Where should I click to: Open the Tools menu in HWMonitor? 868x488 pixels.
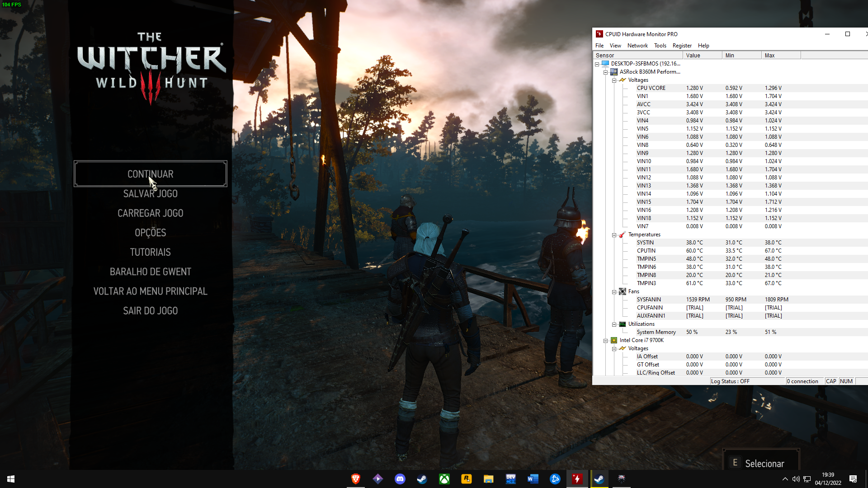660,46
